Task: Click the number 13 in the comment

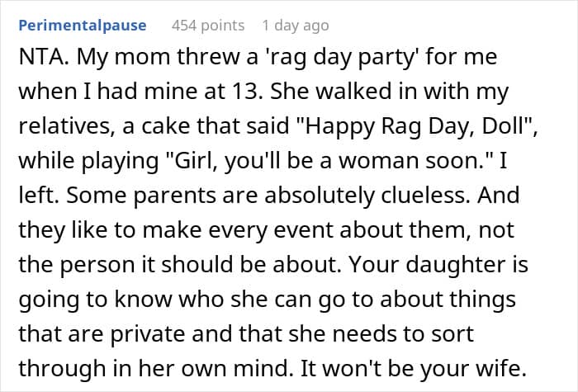Action: coord(244,92)
